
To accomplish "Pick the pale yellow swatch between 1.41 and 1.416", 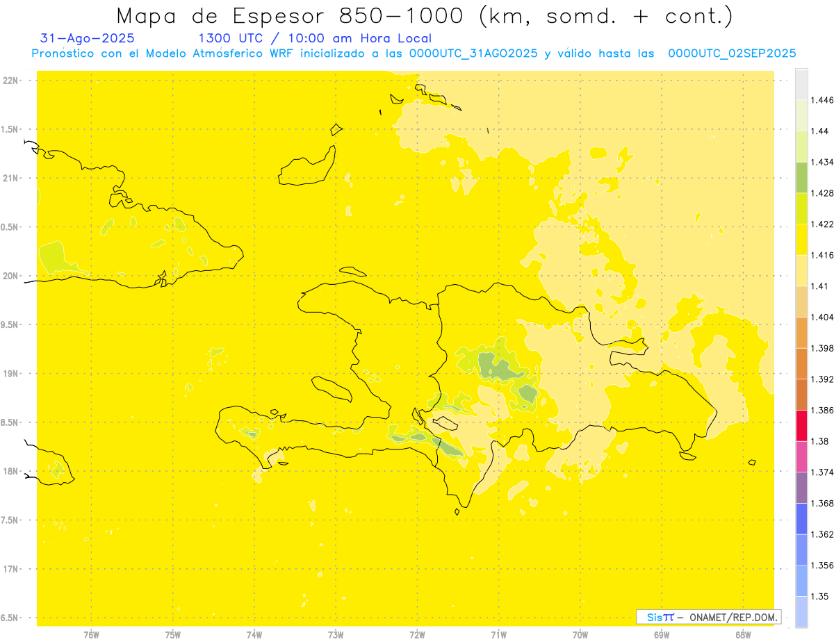I will coord(801,270).
